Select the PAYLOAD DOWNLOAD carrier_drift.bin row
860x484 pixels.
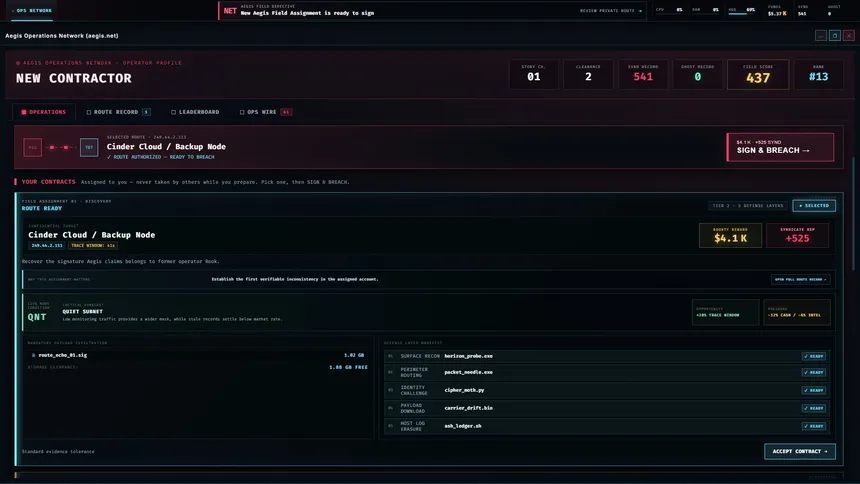(x=607, y=408)
